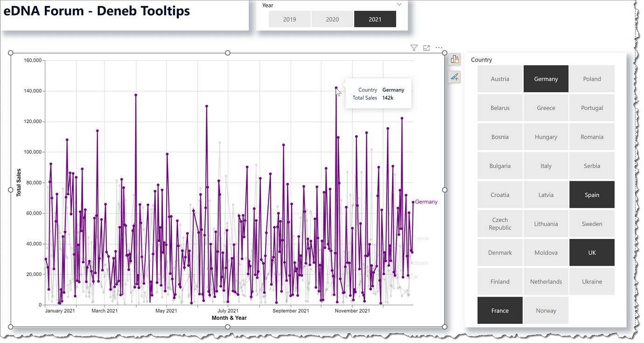The height and width of the screenshot is (343, 644).
Task: Select Netherlands in the Country slicer
Action: pos(546,281)
